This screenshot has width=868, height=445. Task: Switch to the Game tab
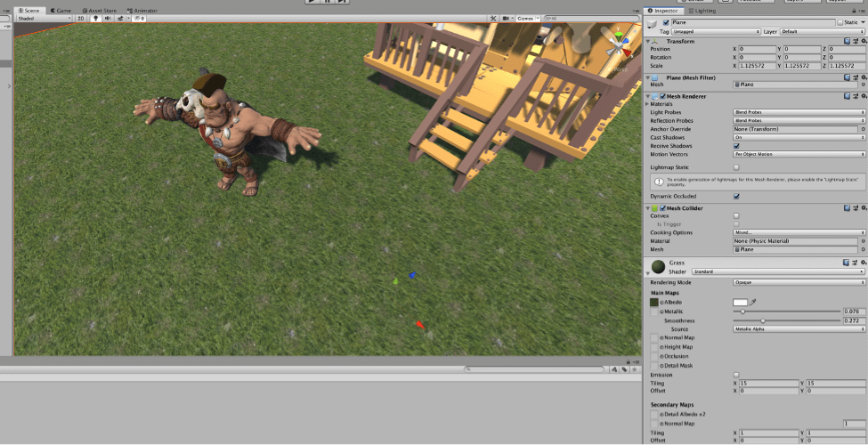(60, 11)
